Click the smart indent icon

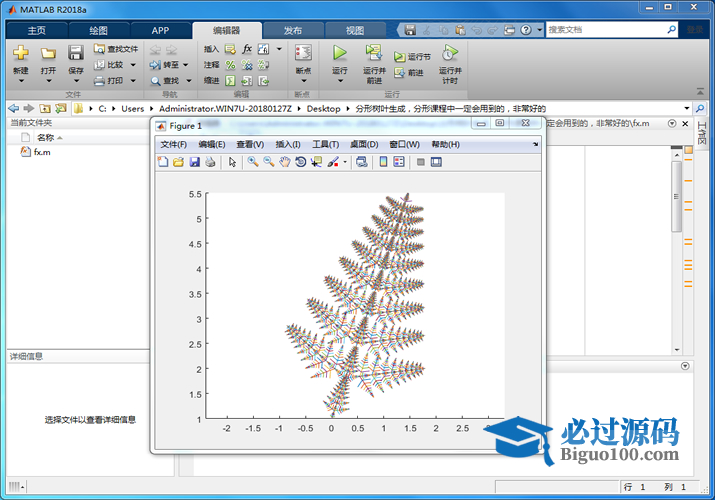pyautogui.click(x=231, y=81)
